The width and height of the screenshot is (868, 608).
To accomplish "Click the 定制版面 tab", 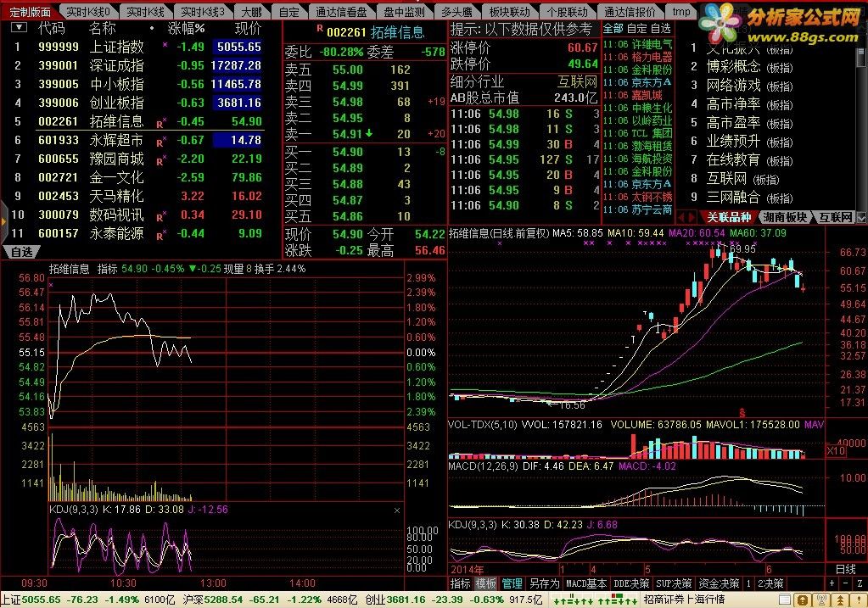I will click(30, 12).
